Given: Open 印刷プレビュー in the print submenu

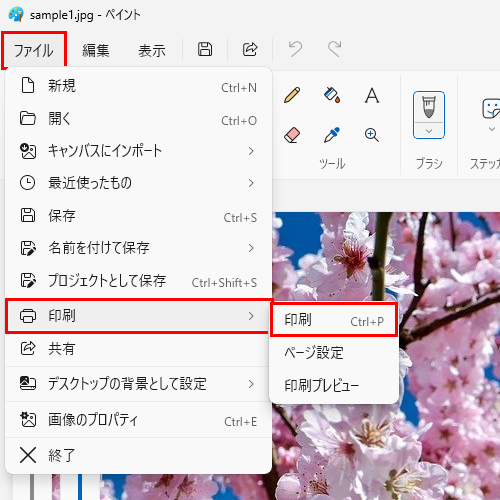Looking at the screenshot, I should click(x=334, y=385).
